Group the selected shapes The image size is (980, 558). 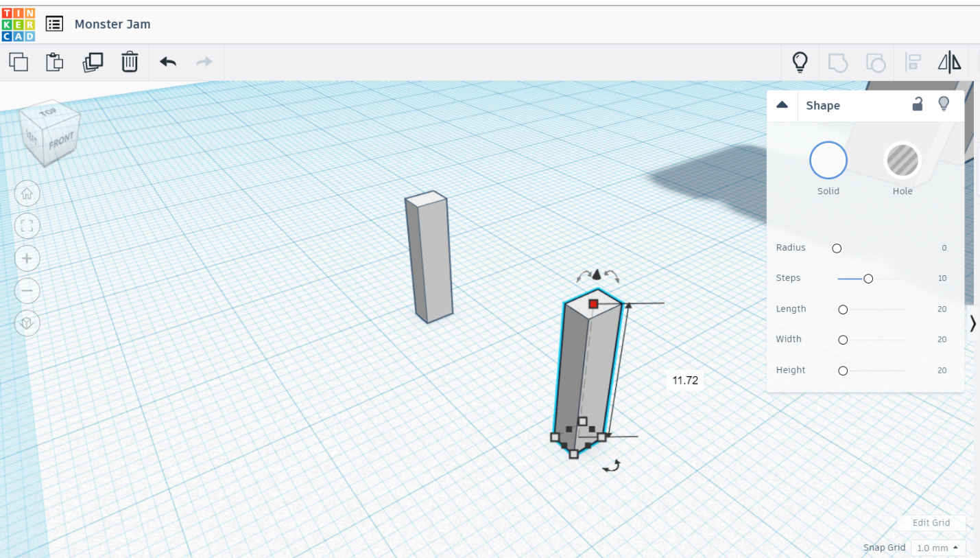838,63
